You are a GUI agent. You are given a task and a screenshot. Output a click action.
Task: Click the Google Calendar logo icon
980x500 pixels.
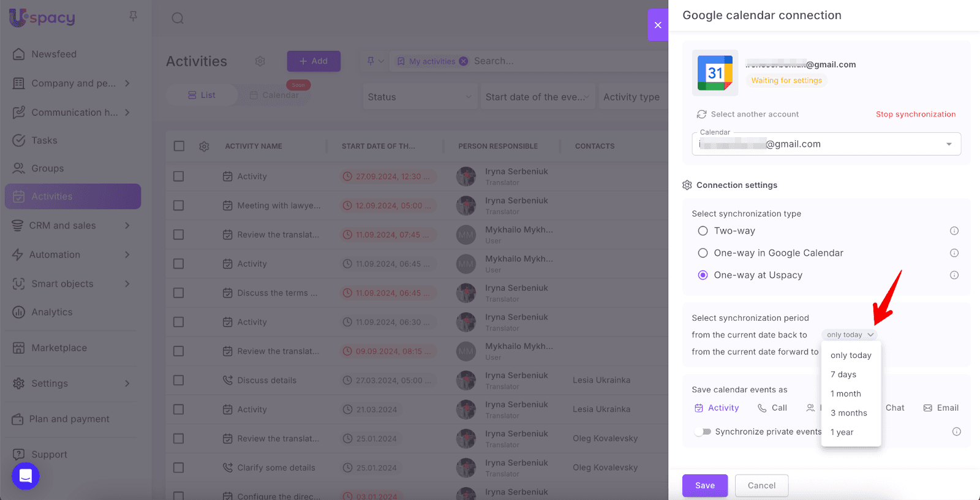pyautogui.click(x=715, y=73)
